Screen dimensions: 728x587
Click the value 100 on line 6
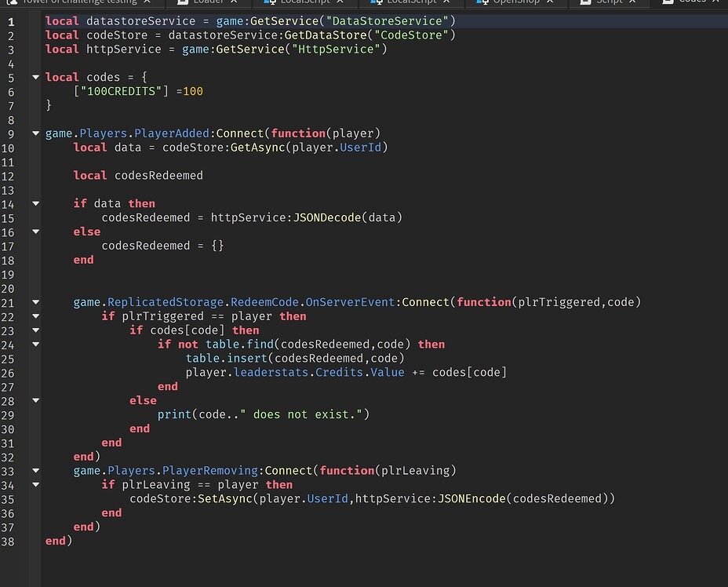(x=193, y=91)
